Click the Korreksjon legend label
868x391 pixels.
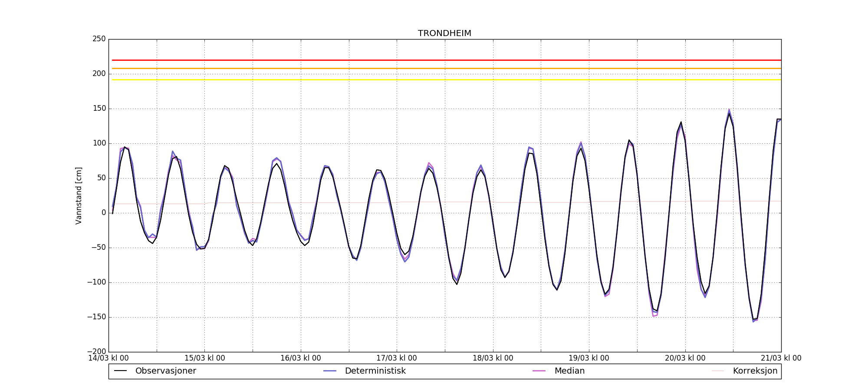(x=755, y=371)
